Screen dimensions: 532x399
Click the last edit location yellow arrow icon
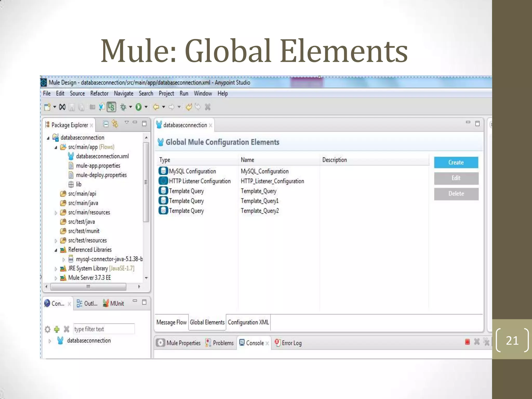coord(189,107)
